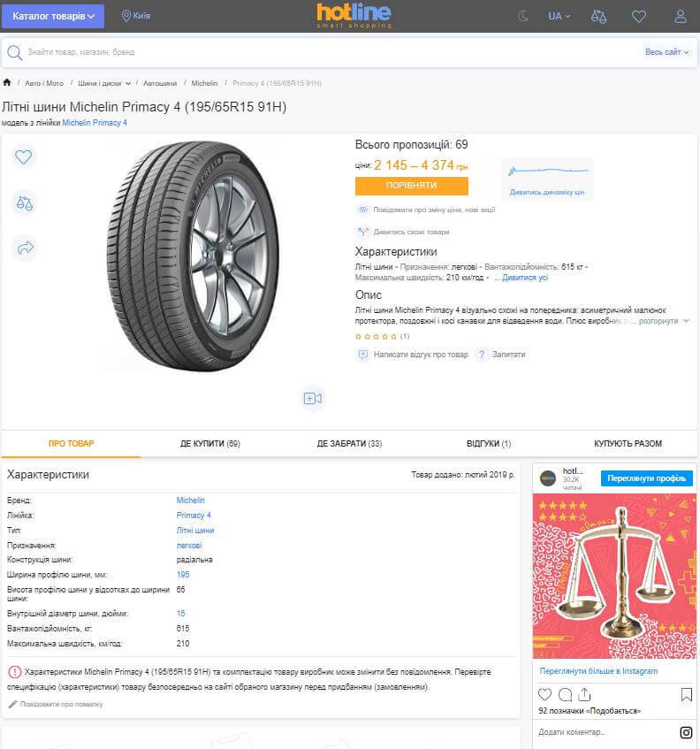
Task: Open product video and photo gallery icon
Action: coord(312,398)
